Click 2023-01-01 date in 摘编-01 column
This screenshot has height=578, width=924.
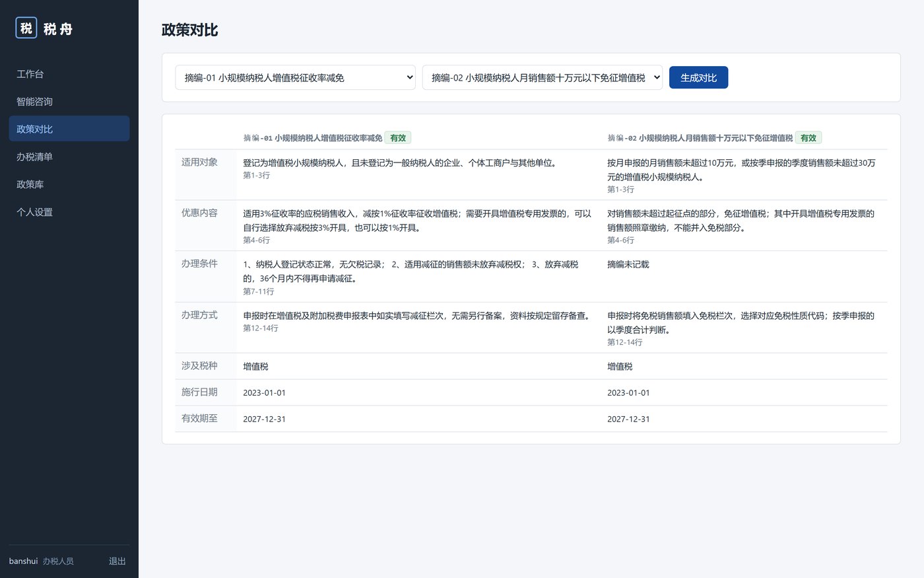pos(265,393)
